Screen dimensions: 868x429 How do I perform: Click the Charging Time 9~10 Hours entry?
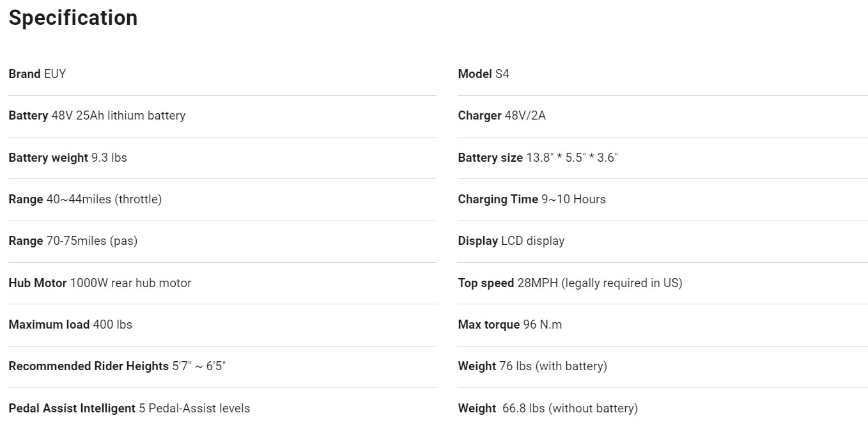click(x=532, y=199)
